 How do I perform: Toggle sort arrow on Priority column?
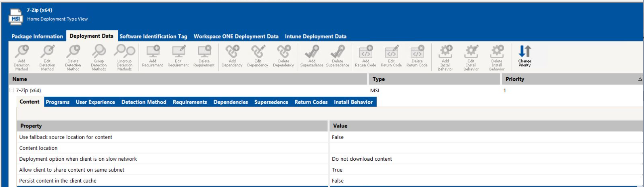coord(640,79)
